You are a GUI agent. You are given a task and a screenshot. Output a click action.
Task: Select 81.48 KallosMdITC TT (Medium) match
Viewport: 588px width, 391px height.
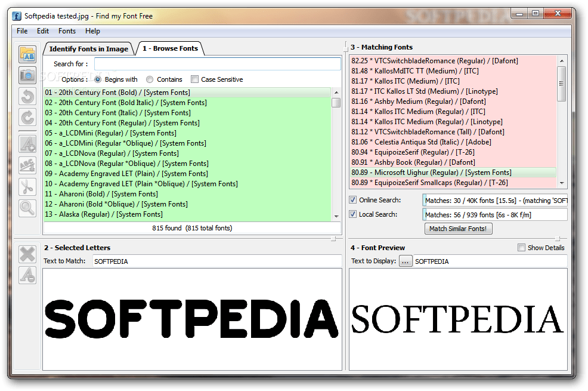pos(453,71)
